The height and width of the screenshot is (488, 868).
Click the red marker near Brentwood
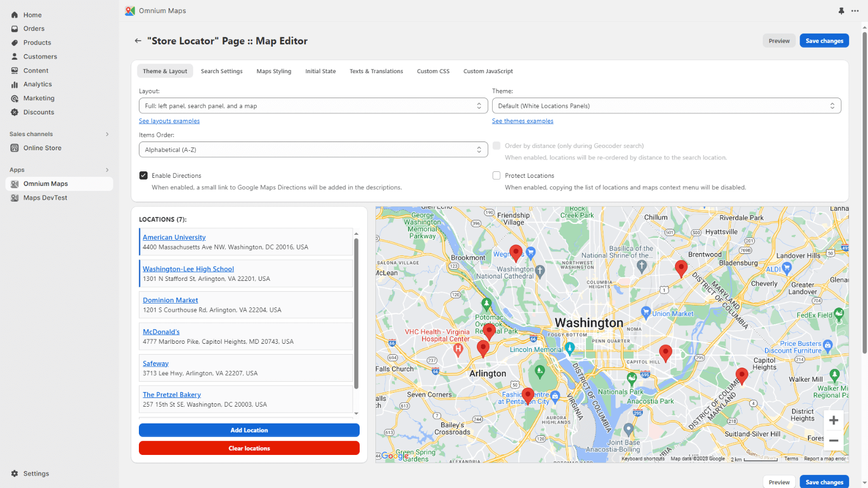click(x=681, y=268)
